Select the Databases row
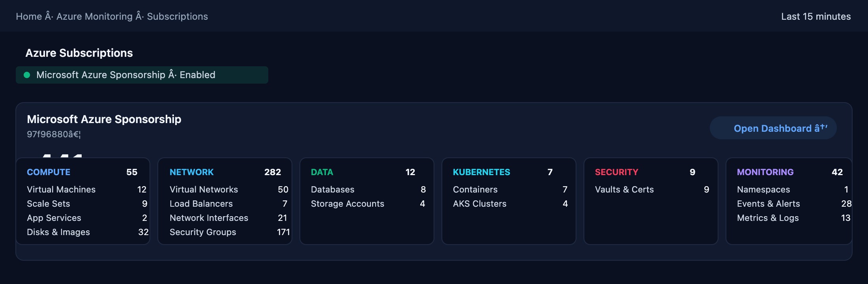Screen dimensions: 868x284 (369, 189)
